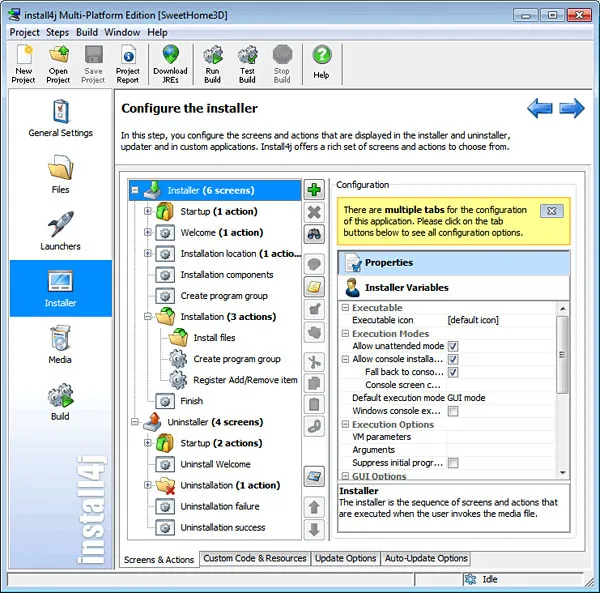The image size is (600, 593).
Task: Collapse the Execution Modes property group
Action: click(x=345, y=333)
